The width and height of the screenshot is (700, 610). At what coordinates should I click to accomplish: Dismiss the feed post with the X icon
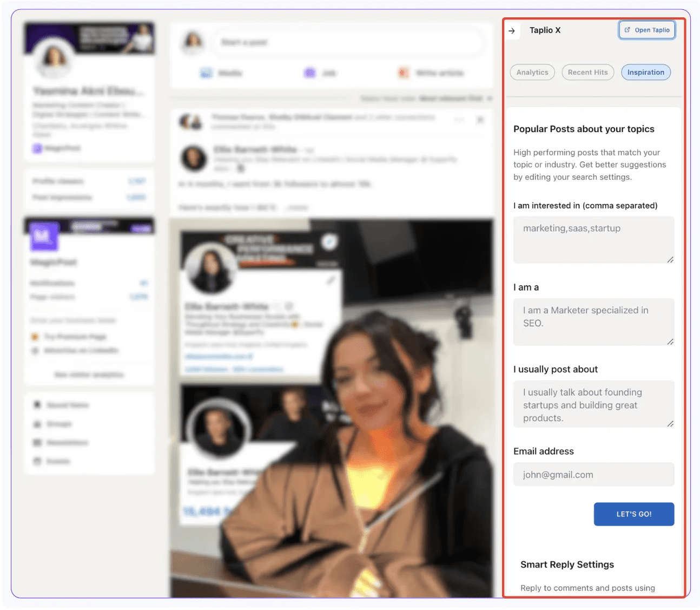(480, 120)
